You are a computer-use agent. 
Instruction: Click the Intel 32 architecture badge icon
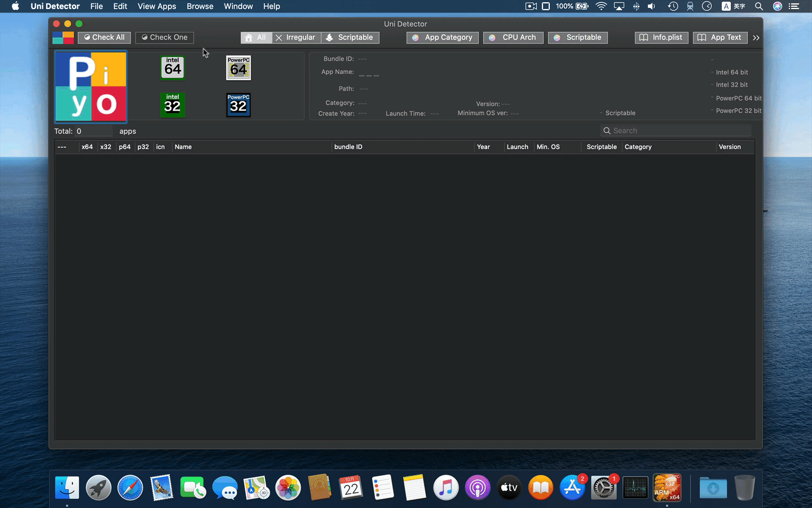(x=173, y=105)
